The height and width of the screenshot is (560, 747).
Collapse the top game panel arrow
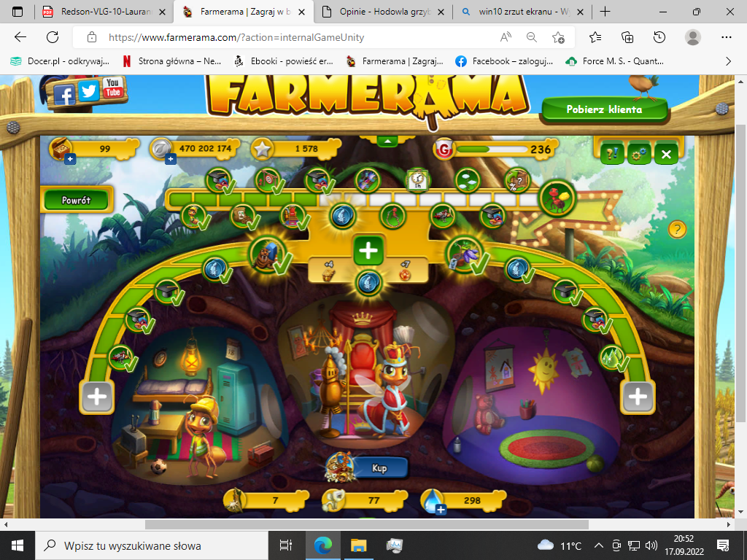pos(387,141)
